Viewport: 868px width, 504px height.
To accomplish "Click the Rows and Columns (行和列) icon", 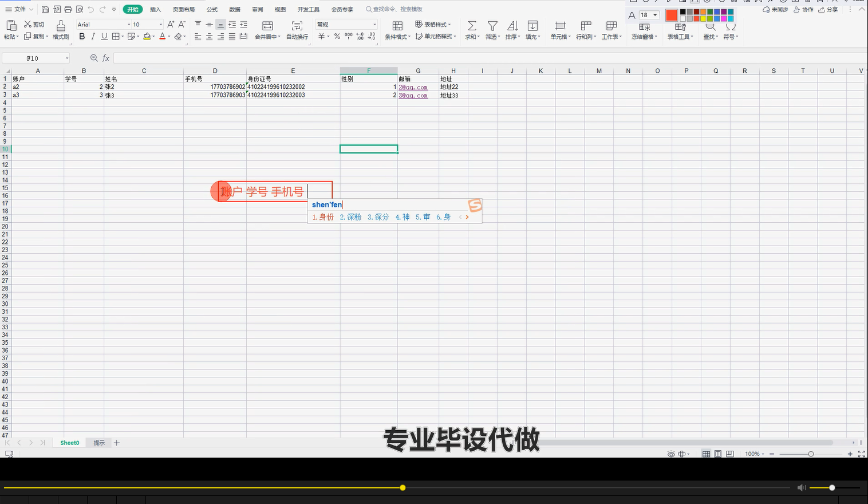I will pos(586,26).
